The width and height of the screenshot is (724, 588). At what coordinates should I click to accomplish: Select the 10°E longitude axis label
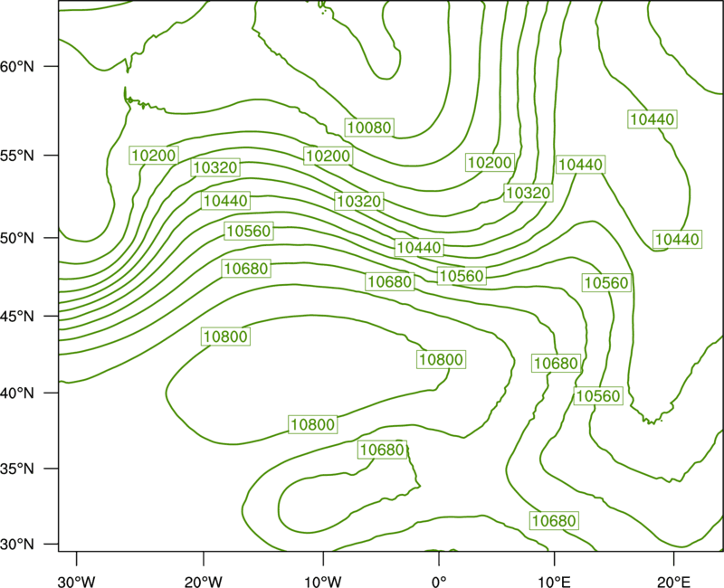(x=554, y=582)
